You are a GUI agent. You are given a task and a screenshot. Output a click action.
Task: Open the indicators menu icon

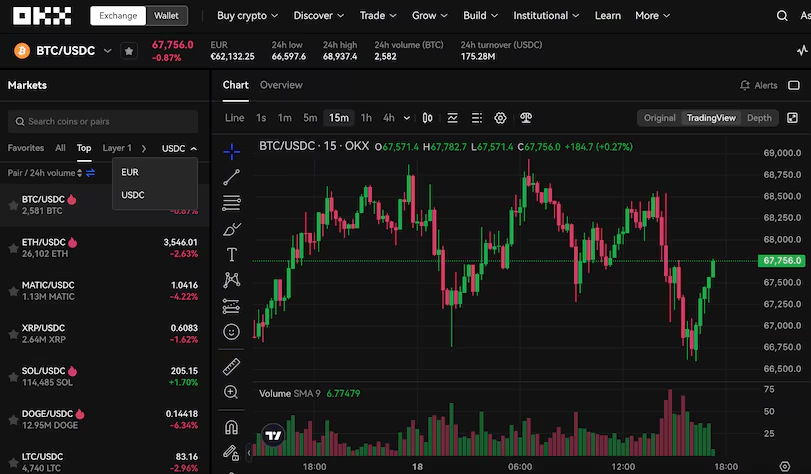pyautogui.click(x=452, y=118)
